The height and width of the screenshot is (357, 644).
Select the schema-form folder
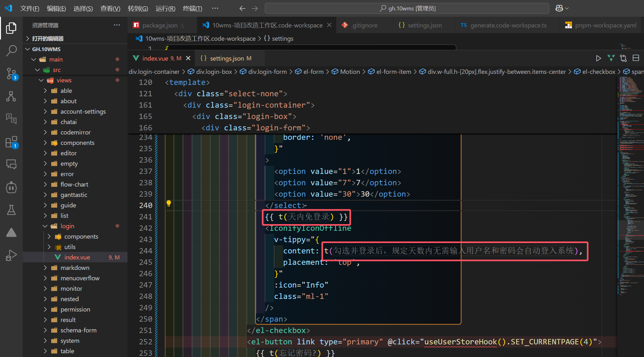pyautogui.click(x=75, y=330)
